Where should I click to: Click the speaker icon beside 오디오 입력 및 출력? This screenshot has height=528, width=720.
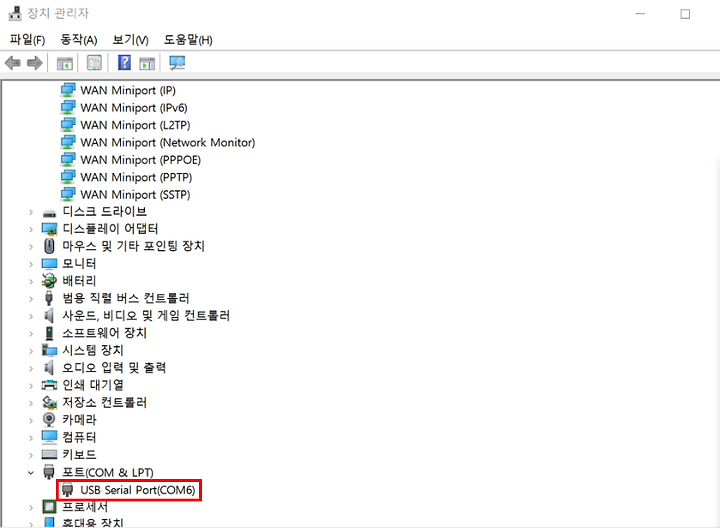tap(49, 368)
